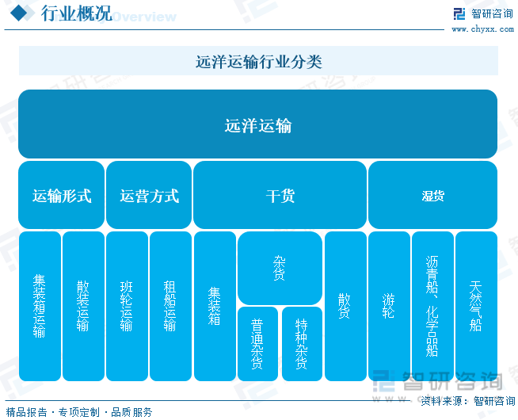Click the 班轮运输 column
Screen dimensions: 518x420
point(128,306)
